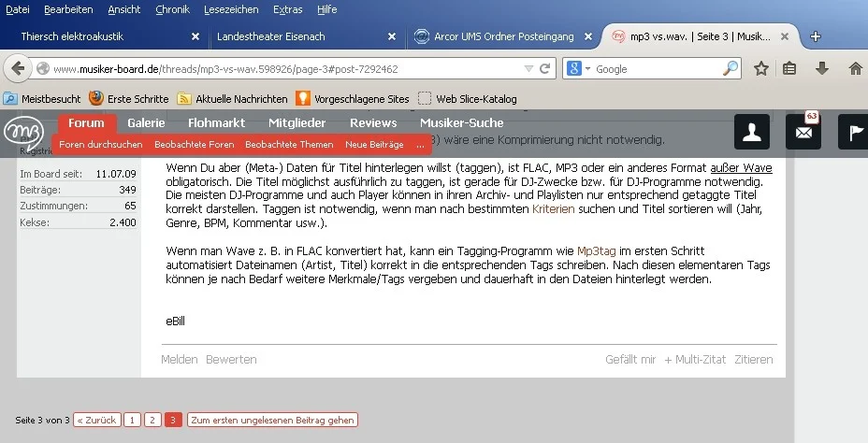Click the site identity globe icon
The width and height of the screenshot is (868, 443).
click(x=43, y=68)
